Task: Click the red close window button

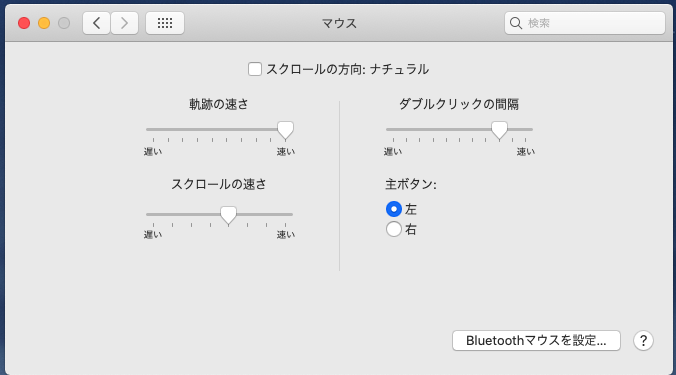Action: point(24,23)
